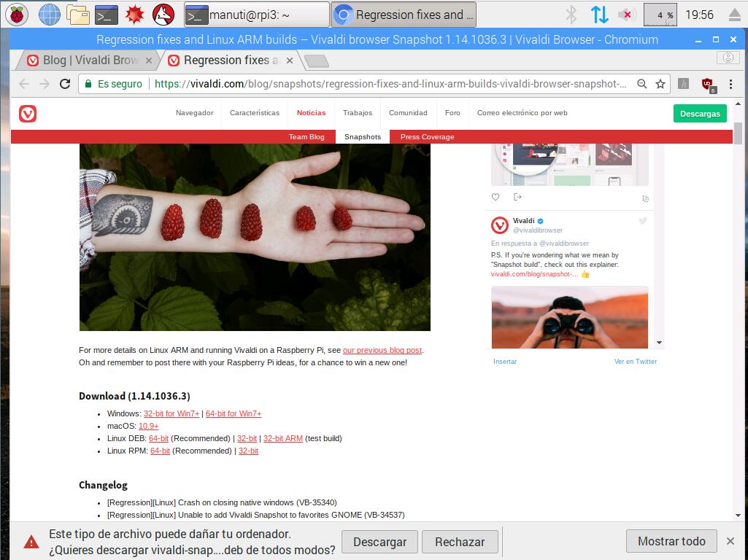748x560 pixels.
Task: Download Linux DEB 32-bit package
Action: [247, 438]
